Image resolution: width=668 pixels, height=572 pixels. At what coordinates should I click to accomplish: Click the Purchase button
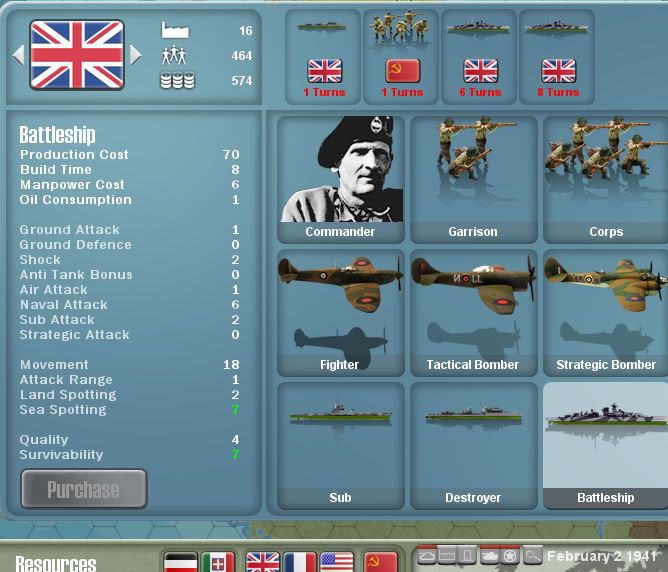click(x=84, y=489)
